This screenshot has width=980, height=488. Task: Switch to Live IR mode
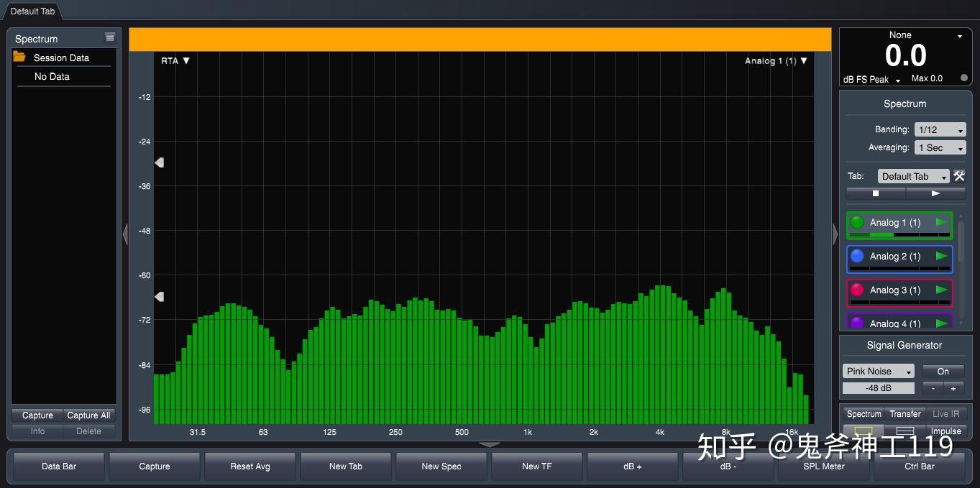tap(945, 414)
